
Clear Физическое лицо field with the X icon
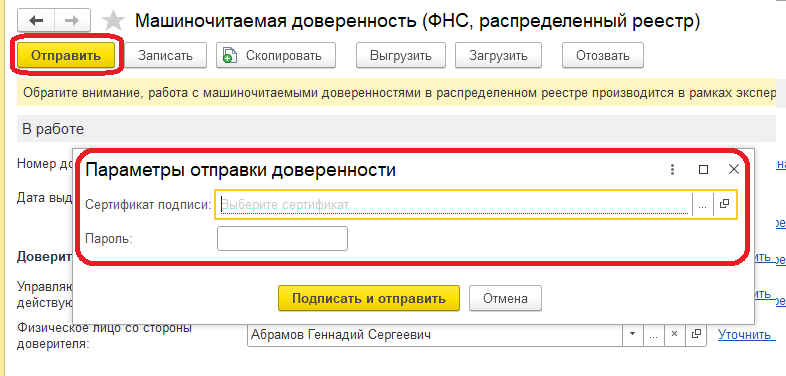674,334
